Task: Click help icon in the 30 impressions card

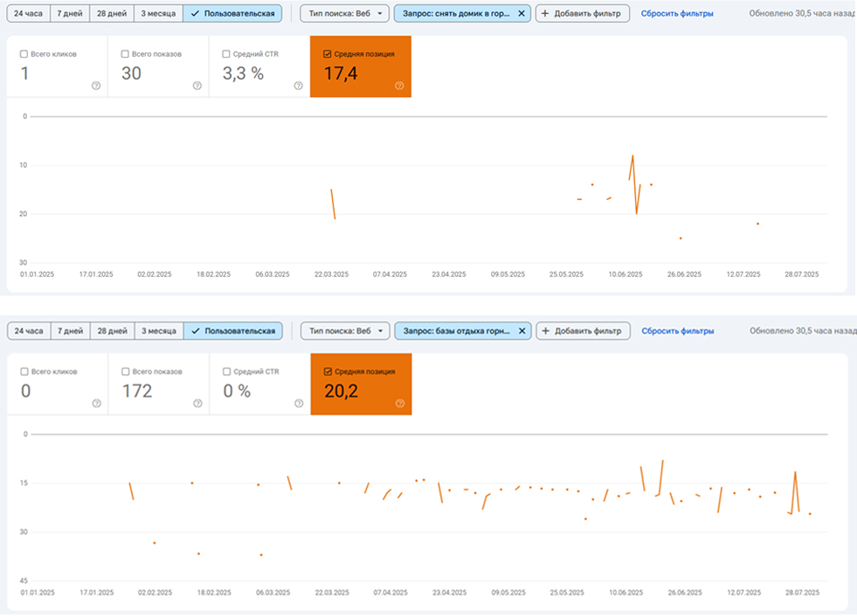Action: tap(197, 86)
